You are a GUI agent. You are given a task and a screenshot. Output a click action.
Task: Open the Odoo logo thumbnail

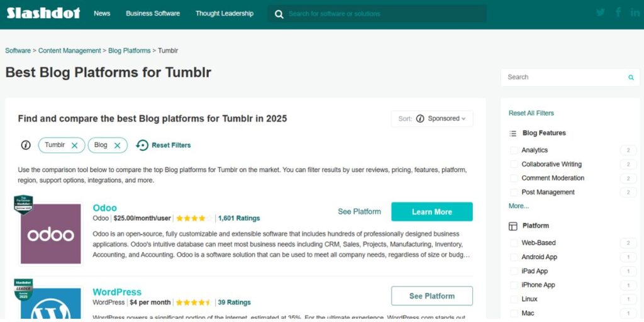51,234
